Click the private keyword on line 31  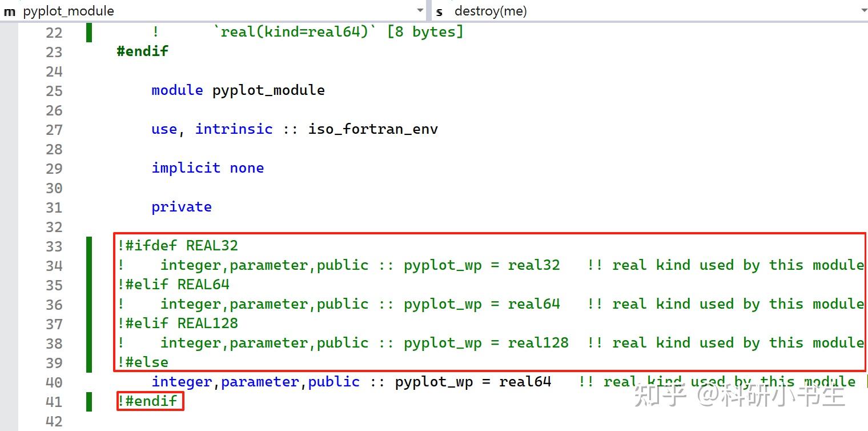pos(181,206)
